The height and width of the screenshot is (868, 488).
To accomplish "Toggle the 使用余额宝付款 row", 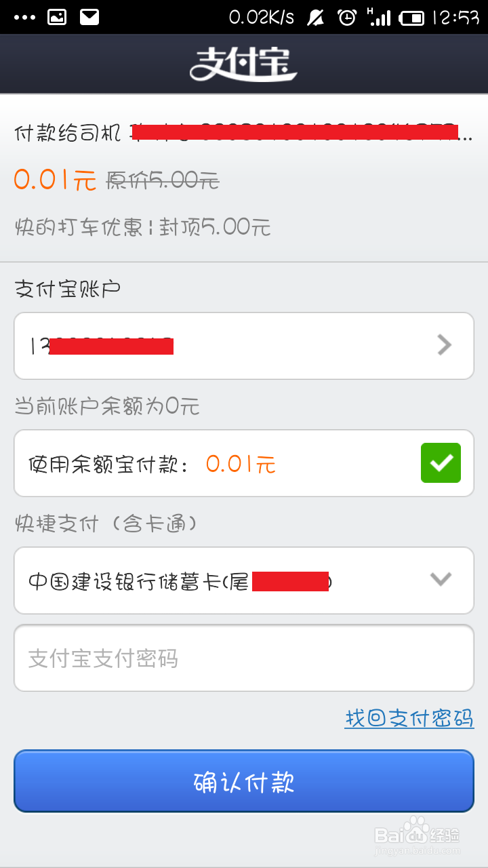I will [x=244, y=463].
